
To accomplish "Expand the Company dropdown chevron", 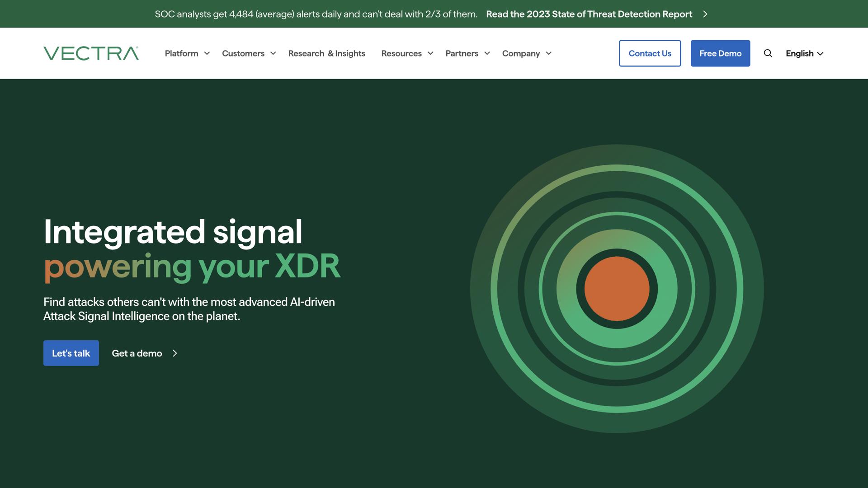I will [x=549, y=53].
